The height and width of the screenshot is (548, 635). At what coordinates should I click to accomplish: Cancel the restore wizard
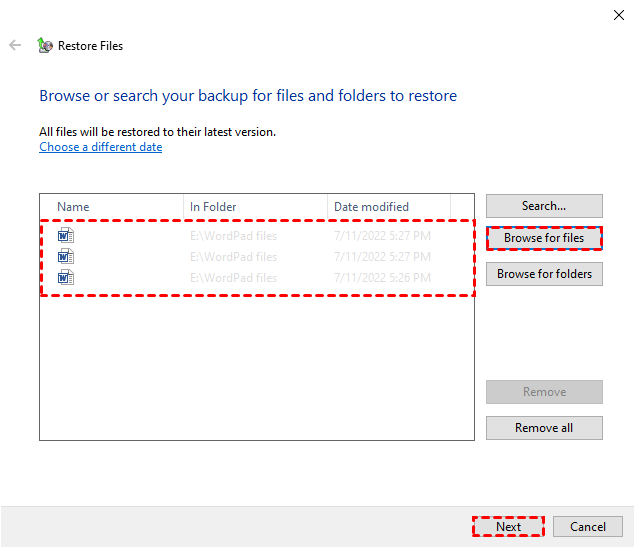588,527
